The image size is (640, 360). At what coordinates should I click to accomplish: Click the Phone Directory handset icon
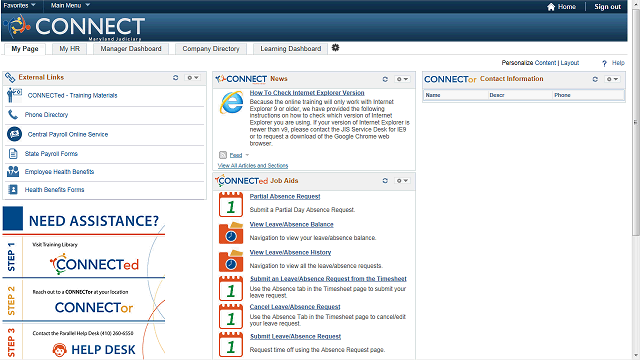[x=13, y=115]
